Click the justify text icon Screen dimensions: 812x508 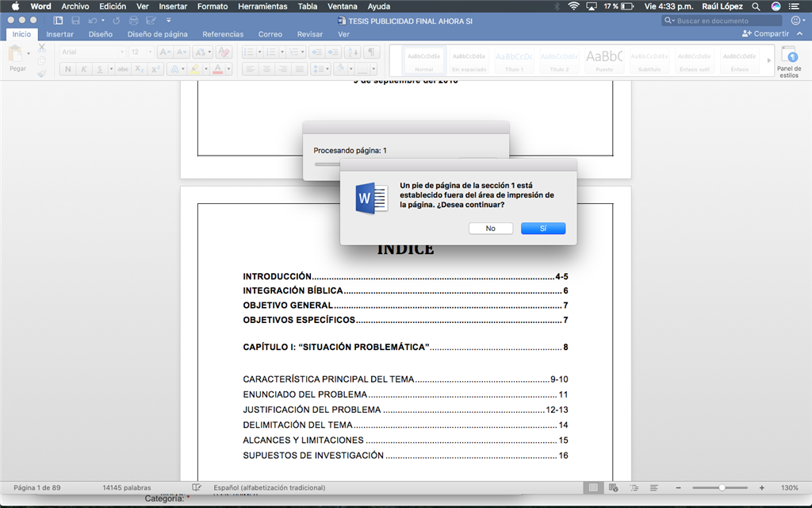pyautogui.click(x=299, y=69)
